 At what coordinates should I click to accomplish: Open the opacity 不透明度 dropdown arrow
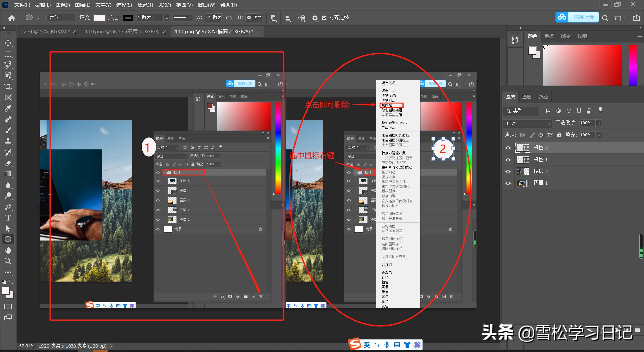599,123
